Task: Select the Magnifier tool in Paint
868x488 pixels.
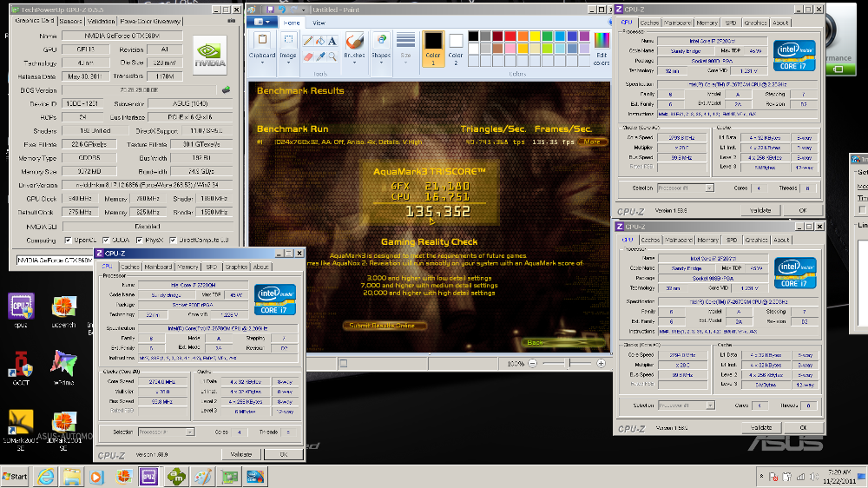Action: point(332,56)
